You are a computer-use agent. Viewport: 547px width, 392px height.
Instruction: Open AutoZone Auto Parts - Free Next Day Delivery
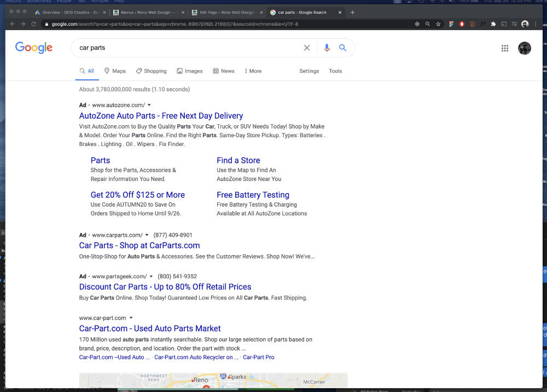(161, 116)
